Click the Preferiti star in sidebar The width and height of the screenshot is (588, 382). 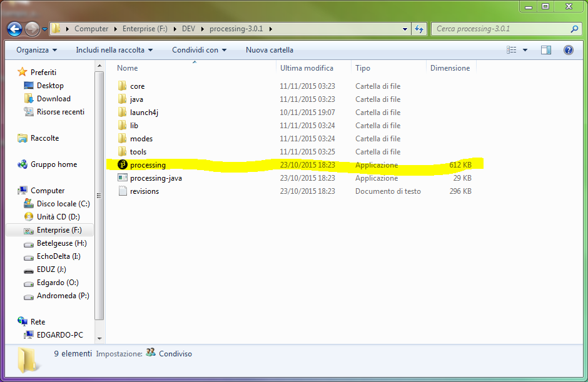pyautogui.click(x=23, y=72)
